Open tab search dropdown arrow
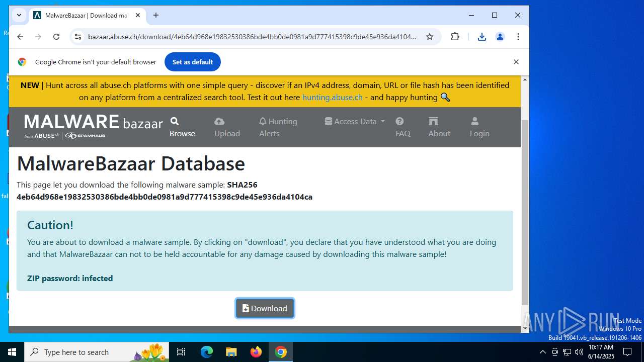Image resolution: width=644 pixels, height=362 pixels. 19,15
